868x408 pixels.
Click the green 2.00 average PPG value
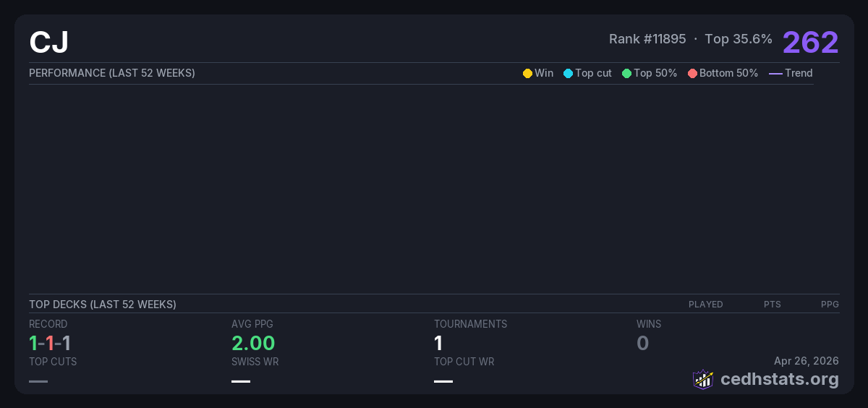click(253, 343)
